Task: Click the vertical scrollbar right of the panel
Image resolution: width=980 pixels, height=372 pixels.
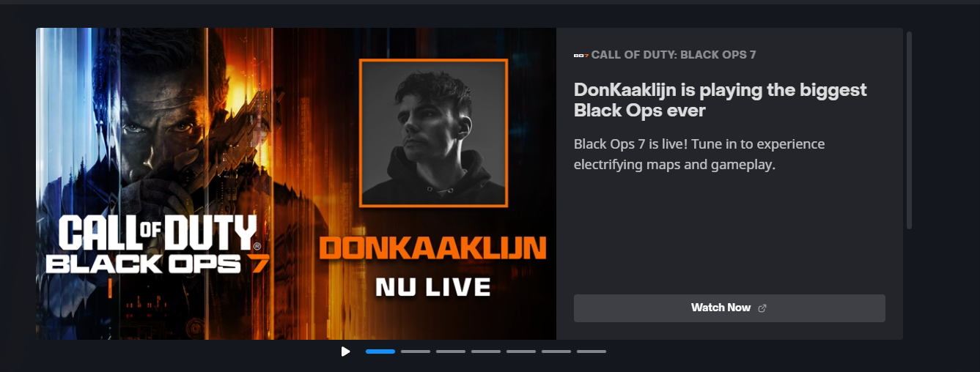Action: point(910,130)
